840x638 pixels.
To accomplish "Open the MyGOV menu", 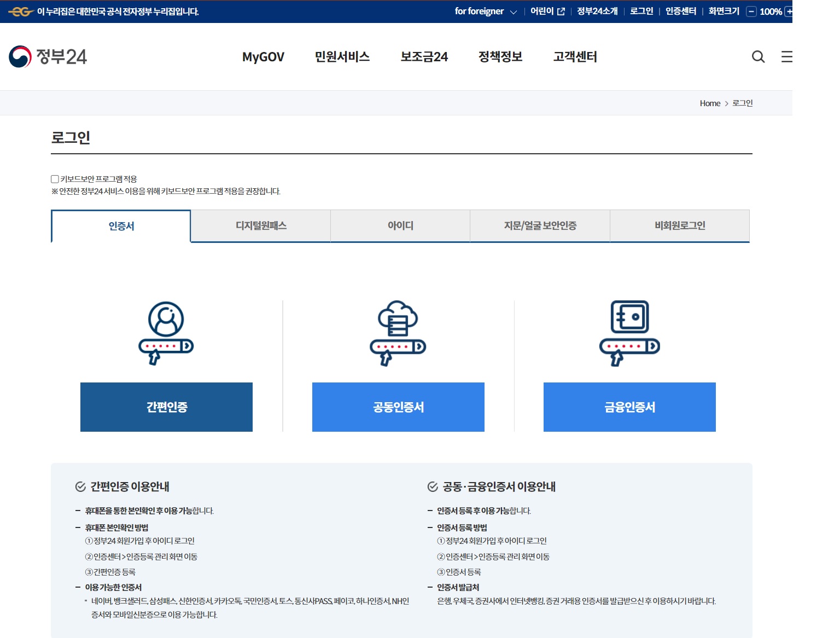I will tap(263, 56).
